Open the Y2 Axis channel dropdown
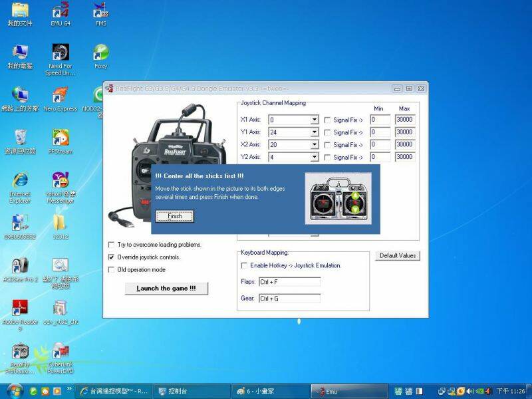This screenshot has width=532, height=399. pyautogui.click(x=315, y=157)
